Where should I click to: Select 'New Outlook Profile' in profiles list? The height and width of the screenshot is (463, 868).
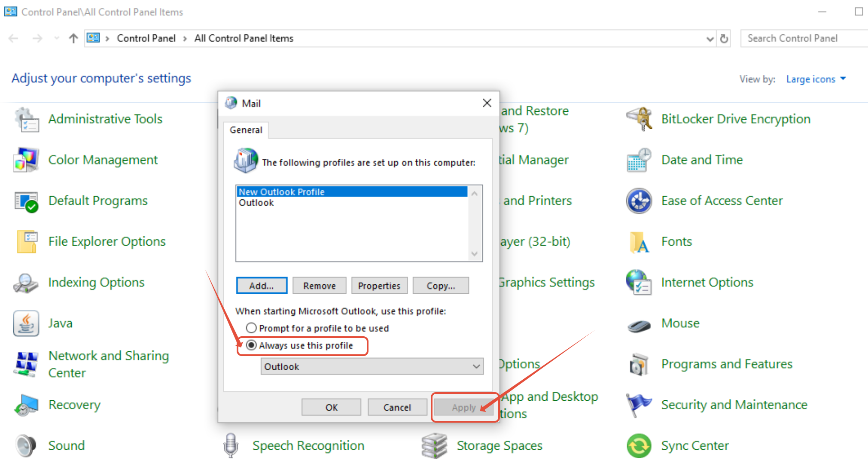coord(352,192)
